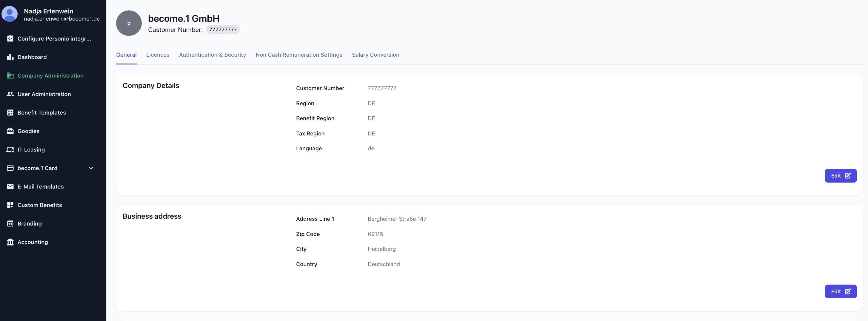The height and width of the screenshot is (321, 868).
Task: Click the User Administration people icon
Action: click(10, 94)
